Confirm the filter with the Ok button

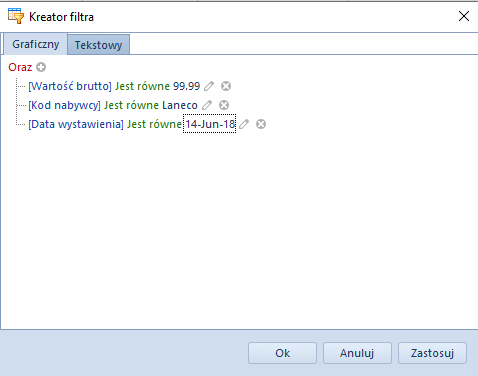(x=282, y=353)
